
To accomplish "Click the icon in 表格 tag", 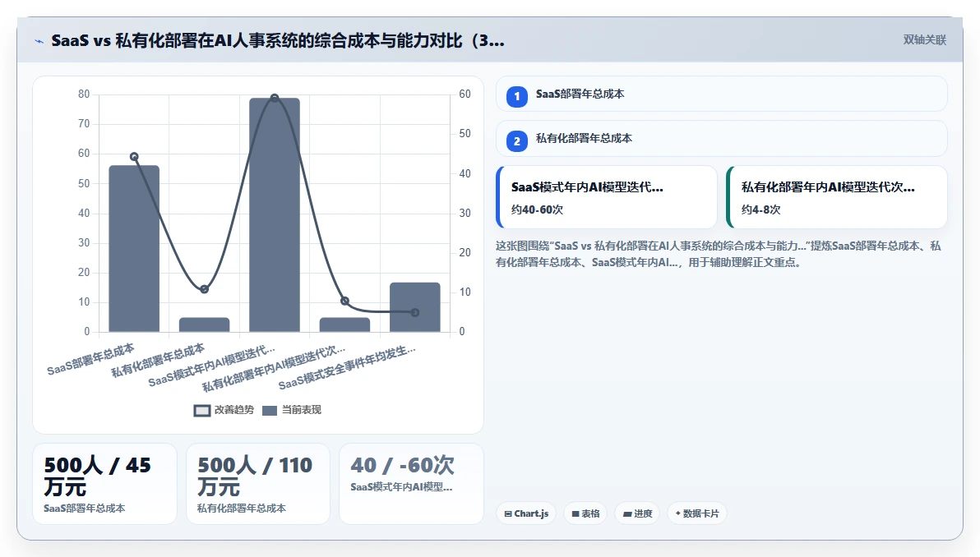I will click(575, 514).
